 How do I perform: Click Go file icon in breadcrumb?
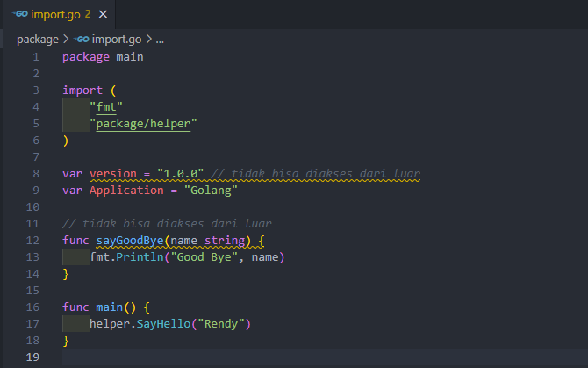82,39
